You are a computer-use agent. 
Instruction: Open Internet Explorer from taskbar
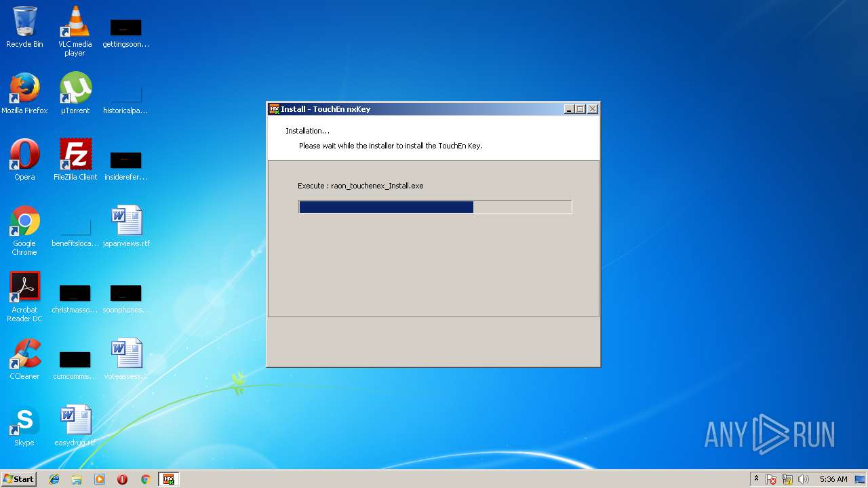54,479
